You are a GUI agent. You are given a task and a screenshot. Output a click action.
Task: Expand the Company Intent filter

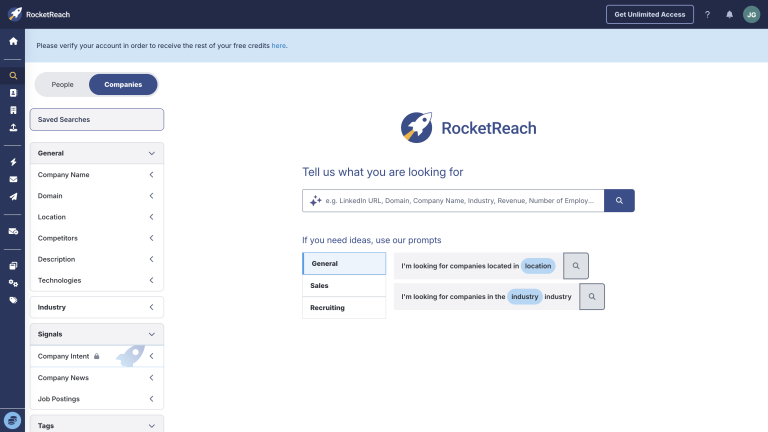coord(96,356)
